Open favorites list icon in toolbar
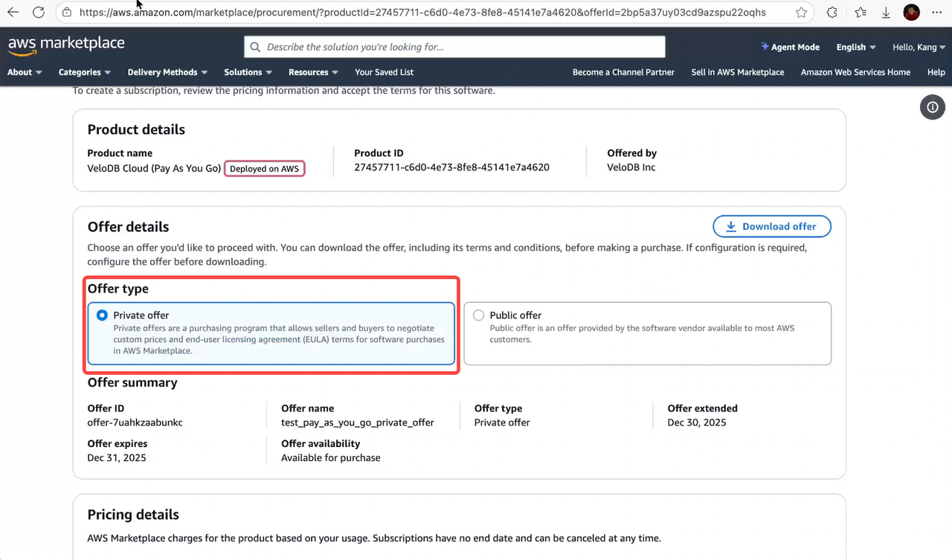Image resolution: width=952 pixels, height=560 pixels. (x=861, y=13)
